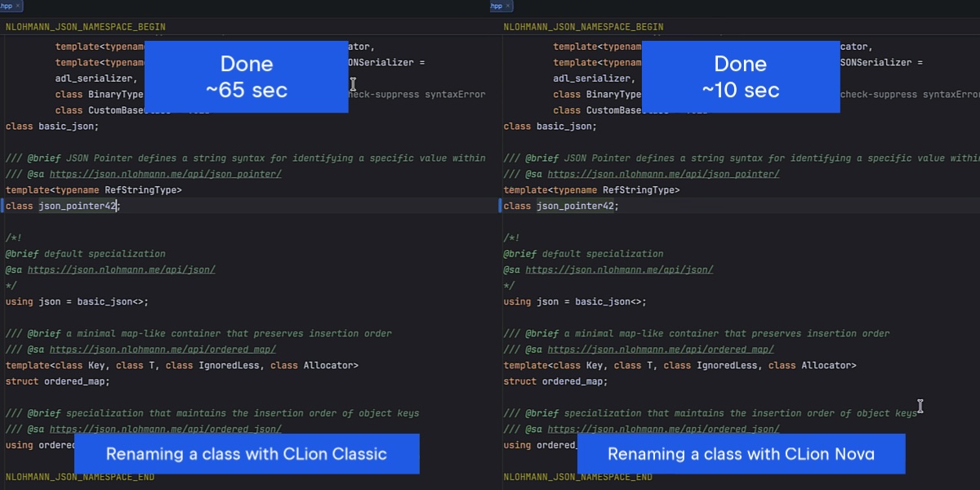The height and width of the screenshot is (490, 980).
Task: Click the ordered_json link in left editor
Action: tap(165, 429)
